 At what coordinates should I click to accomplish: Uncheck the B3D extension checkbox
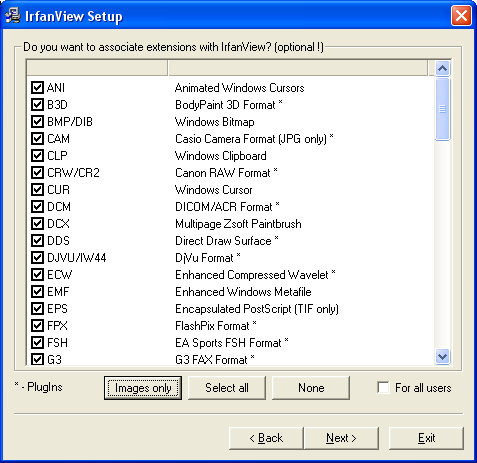37,105
